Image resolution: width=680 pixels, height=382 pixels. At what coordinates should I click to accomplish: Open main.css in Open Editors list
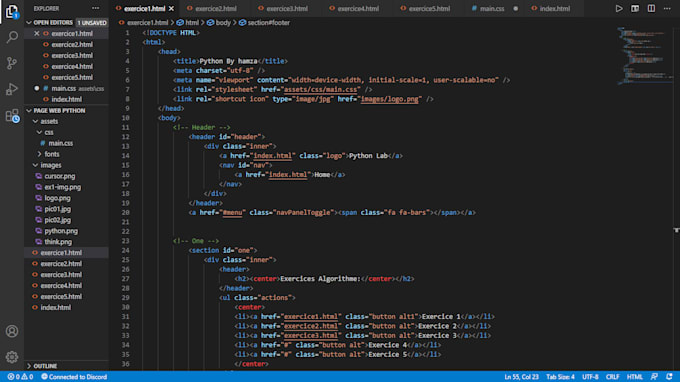[64, 88]
